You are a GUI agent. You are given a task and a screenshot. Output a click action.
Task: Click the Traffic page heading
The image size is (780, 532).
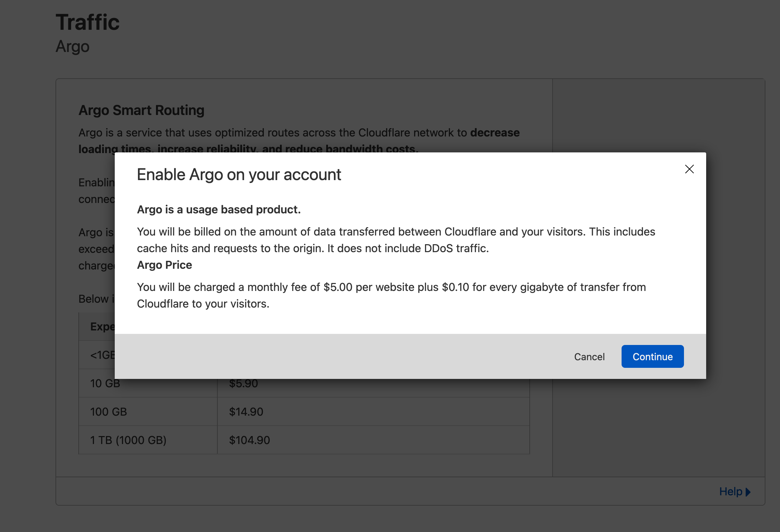(x=87, y=21)
